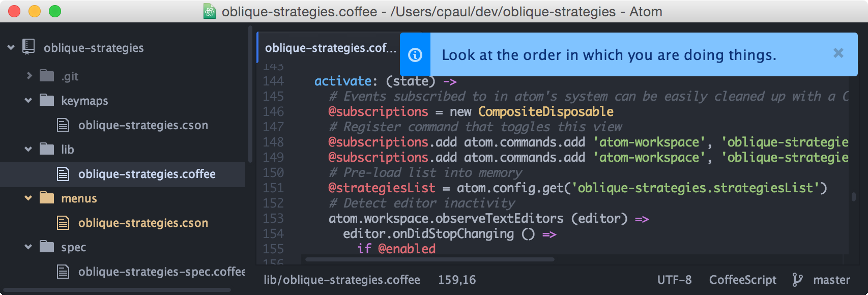Click the info icon on the notification

coord(415,55)
